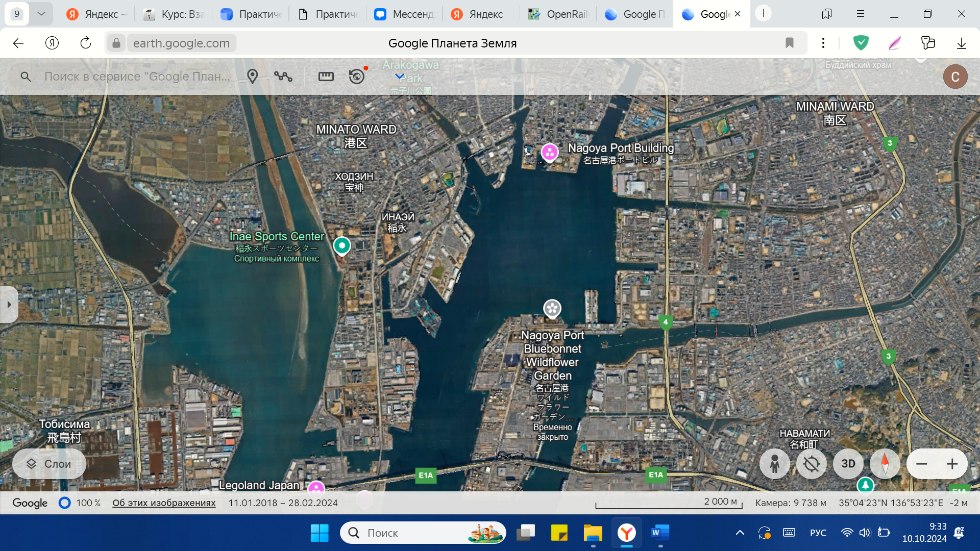The width and height of the screenshot is (980, 551).
Task: Open the browser three-dot menu
Action: (x=823, y=43)
